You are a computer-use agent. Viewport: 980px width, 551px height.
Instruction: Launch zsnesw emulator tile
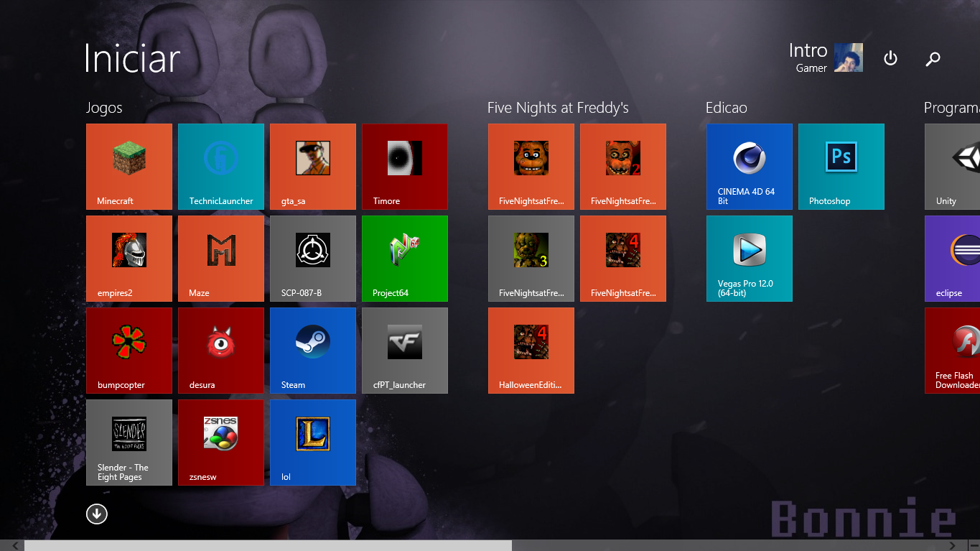[x=221, y=443]
